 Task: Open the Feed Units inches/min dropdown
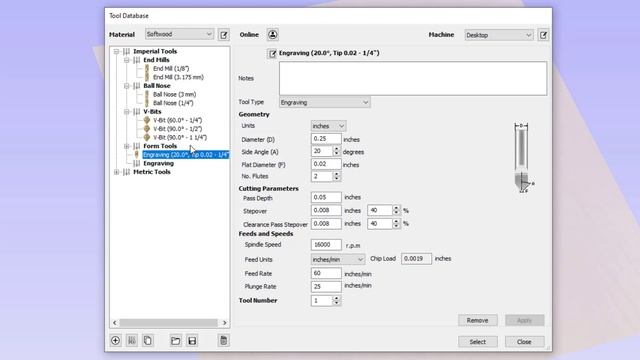pos(338,259)
